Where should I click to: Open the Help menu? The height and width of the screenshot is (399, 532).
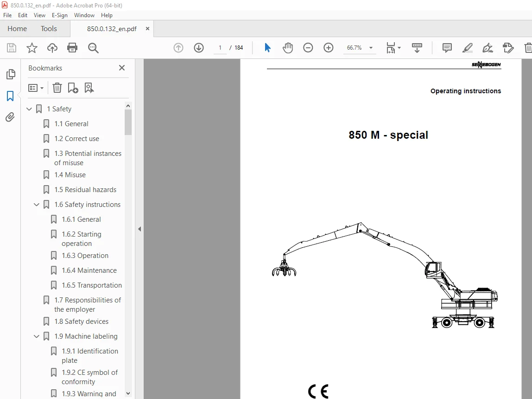[x=107, y=15]
